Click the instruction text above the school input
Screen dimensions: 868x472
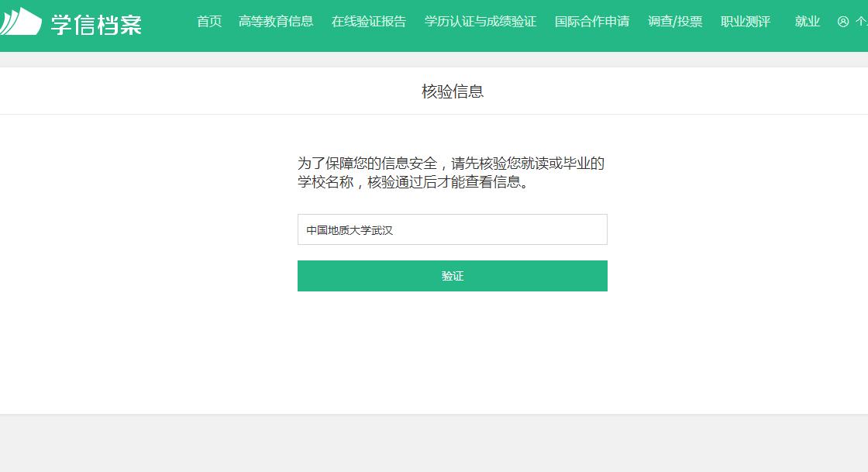pyautogui.click(x=451, y=173)
